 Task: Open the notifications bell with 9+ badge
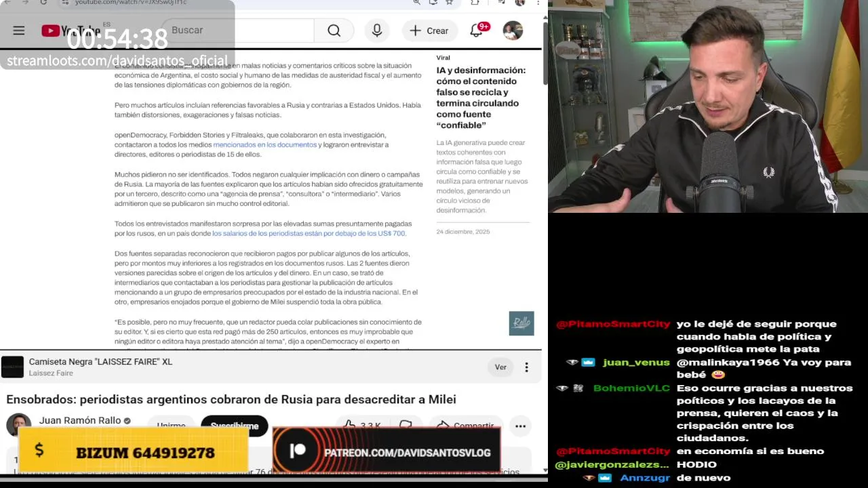(x=477, y=30)
